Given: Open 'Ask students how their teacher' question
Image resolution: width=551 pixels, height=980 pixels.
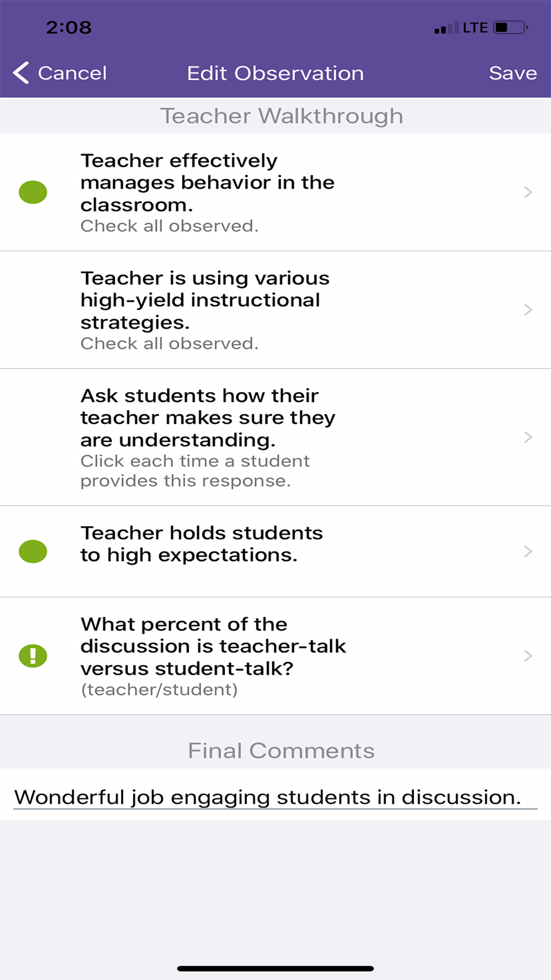Looking at the screenshot, I should click(208, 418).
